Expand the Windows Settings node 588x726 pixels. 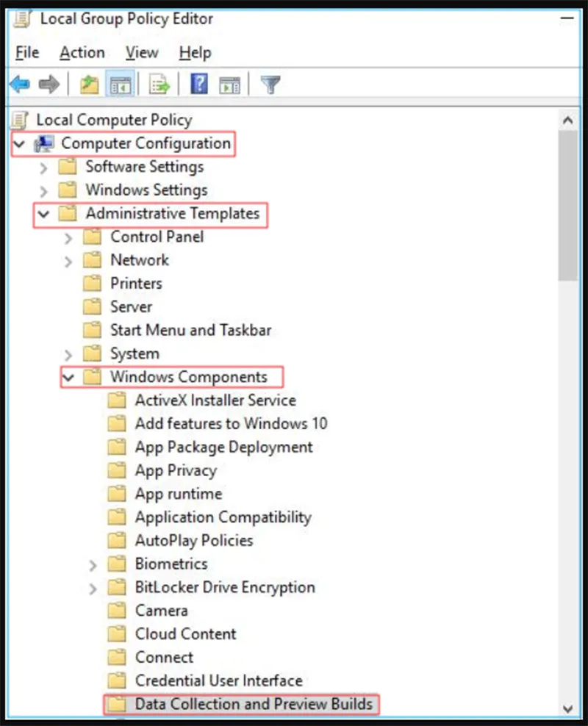(x=43, y=191)
